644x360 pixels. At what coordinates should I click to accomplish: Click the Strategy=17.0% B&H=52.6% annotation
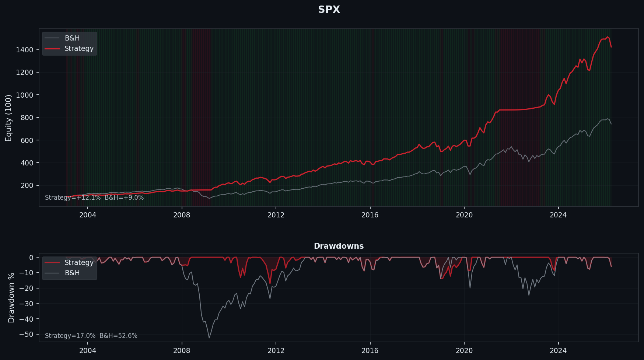(x=91, y=336)
